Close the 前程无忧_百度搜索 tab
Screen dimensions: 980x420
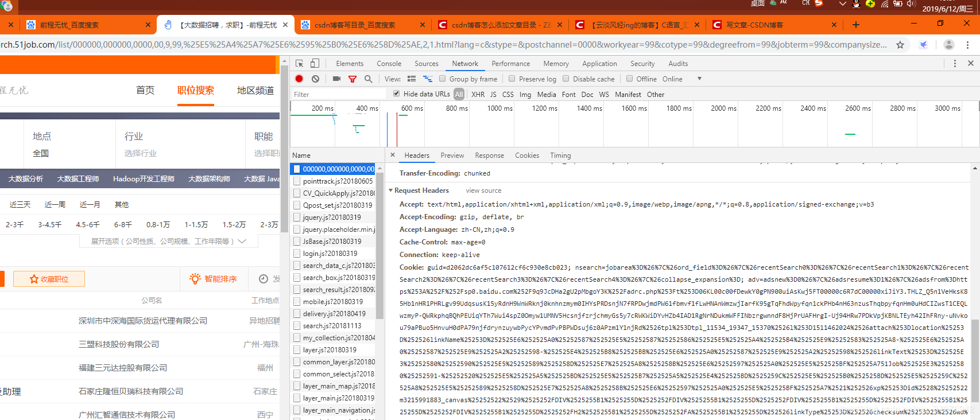click(x=148, y=25)
